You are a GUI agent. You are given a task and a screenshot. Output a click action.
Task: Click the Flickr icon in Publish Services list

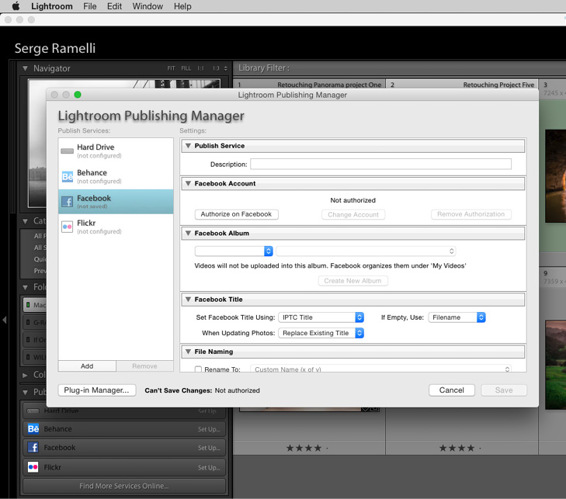point(67,227)
